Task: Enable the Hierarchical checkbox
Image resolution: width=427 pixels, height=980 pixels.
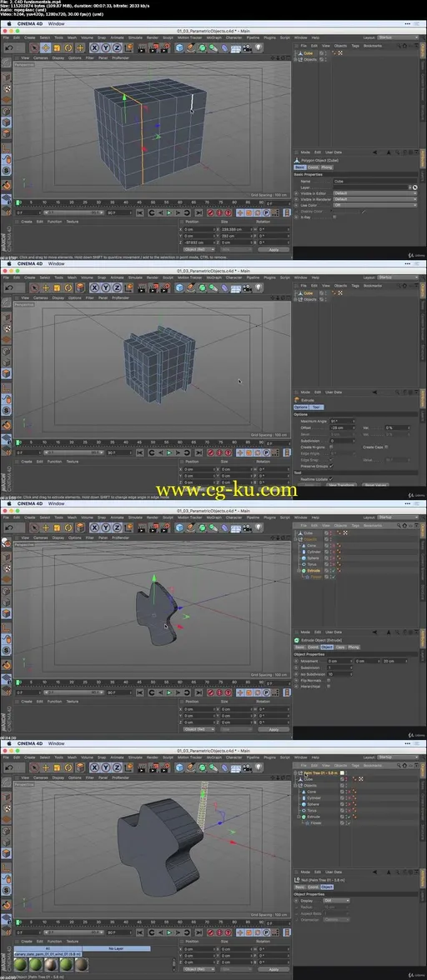Action: pyautogui.click(x=329, y=687)
